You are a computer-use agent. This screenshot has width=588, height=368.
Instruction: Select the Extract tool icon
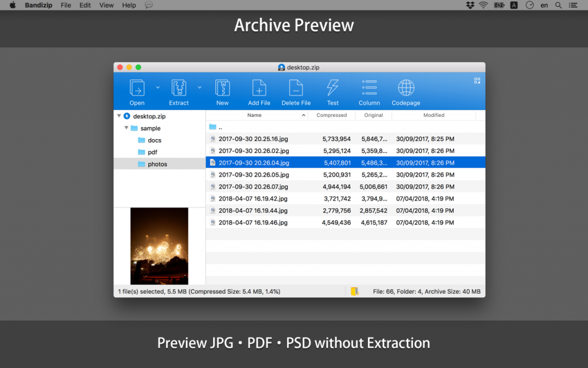[178, 89]
